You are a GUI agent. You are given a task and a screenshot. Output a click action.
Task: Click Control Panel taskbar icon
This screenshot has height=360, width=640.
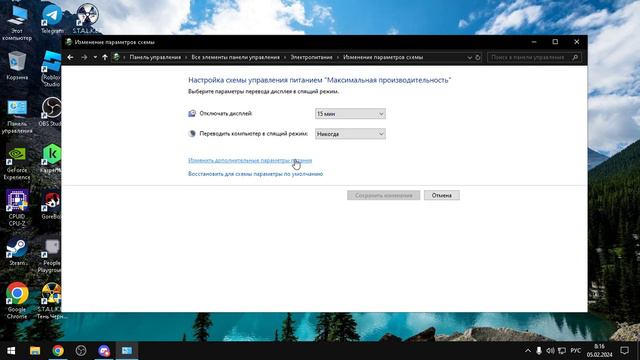coord(127,351)
